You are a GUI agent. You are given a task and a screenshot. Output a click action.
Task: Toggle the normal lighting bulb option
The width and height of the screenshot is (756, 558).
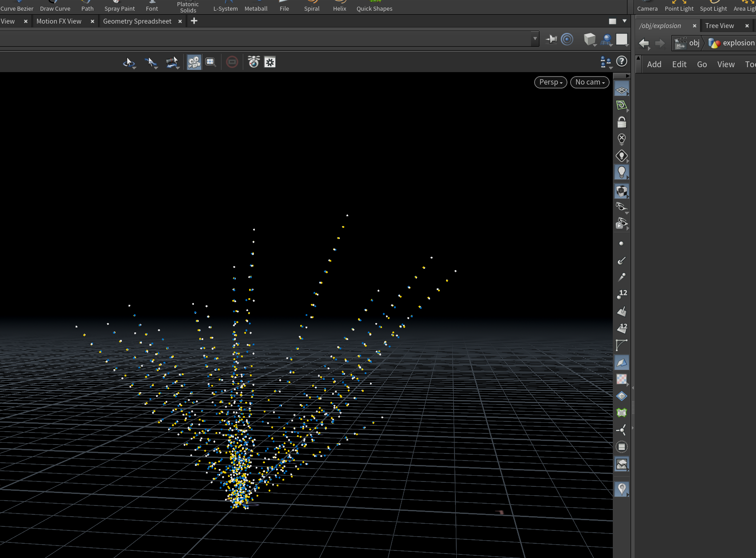622,172
